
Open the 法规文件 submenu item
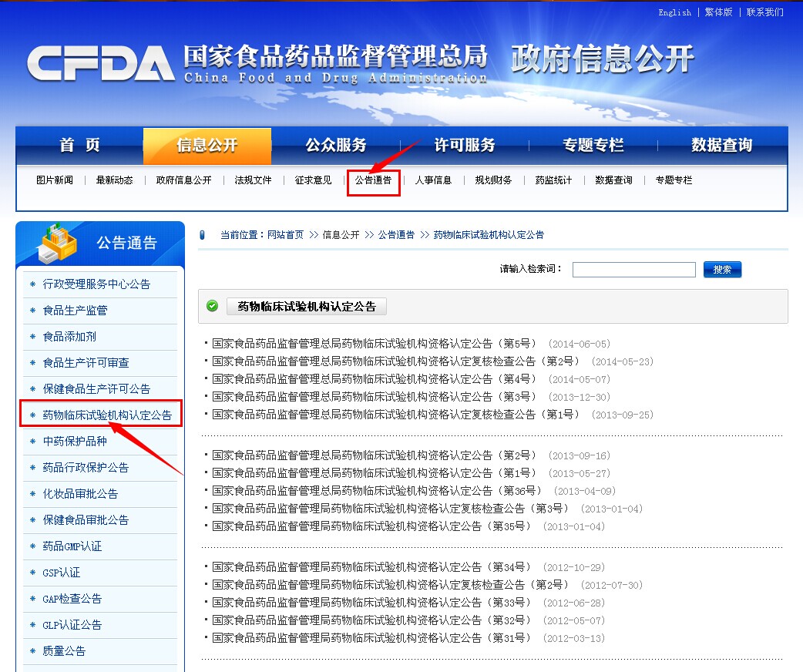click(253, 180)
